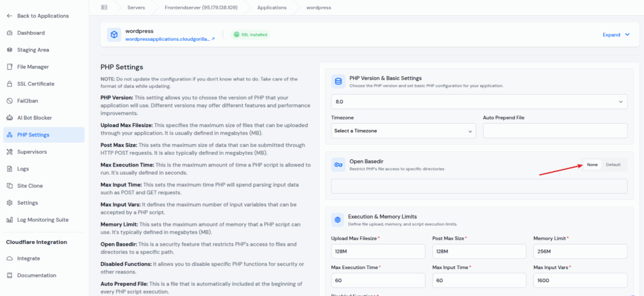Go Back to Applications

coord(44,16)
